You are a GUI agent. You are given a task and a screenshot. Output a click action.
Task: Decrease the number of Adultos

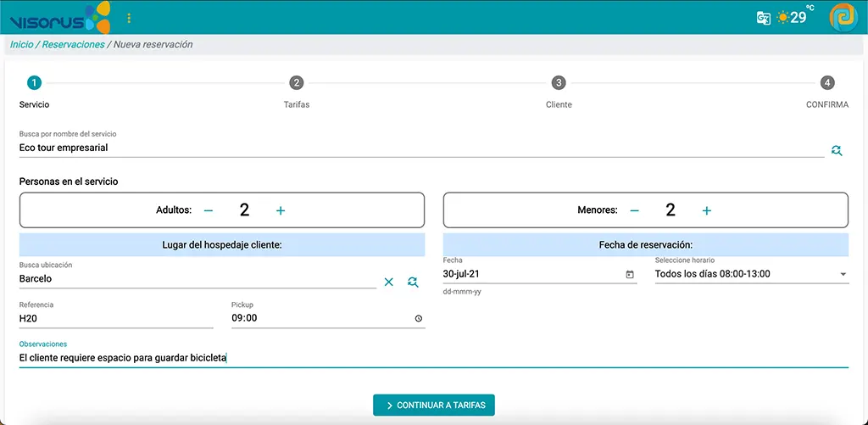[x=209, y=210]
